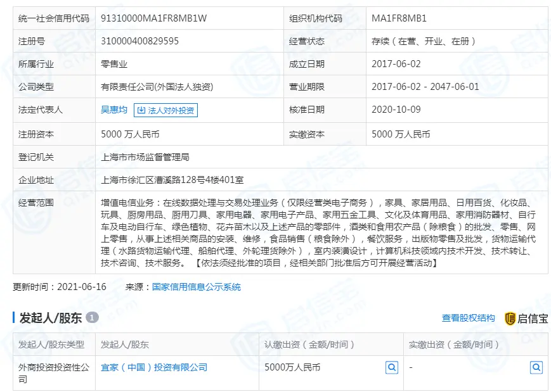Click column header 发起人/股东类型

coord(51,345)
